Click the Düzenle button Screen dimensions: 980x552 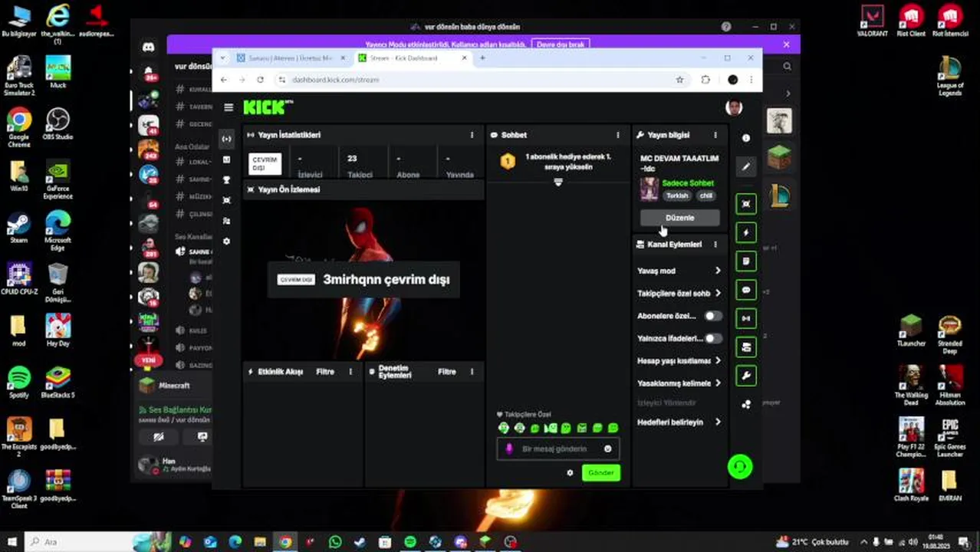tap(679, 218)
